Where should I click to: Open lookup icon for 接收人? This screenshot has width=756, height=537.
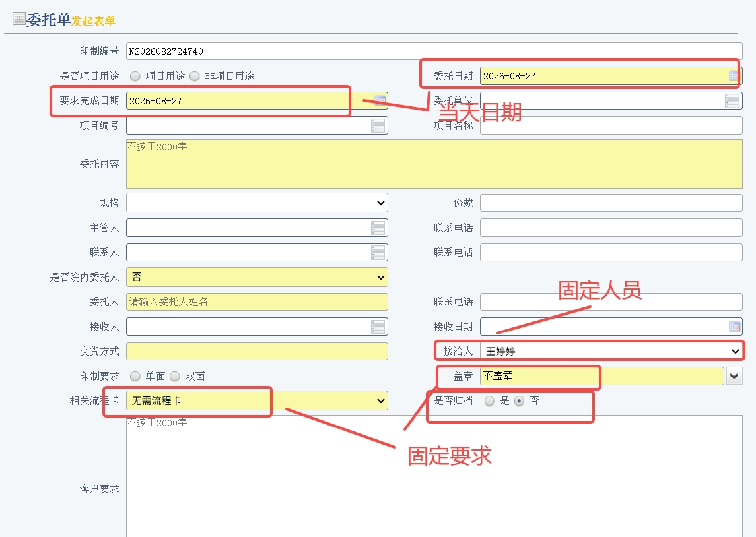pos(378,327)
